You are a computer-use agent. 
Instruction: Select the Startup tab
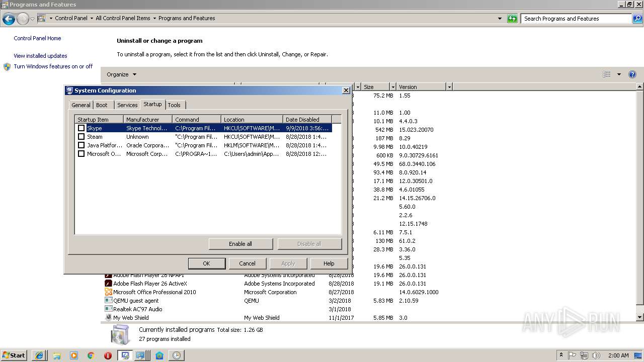152,104
